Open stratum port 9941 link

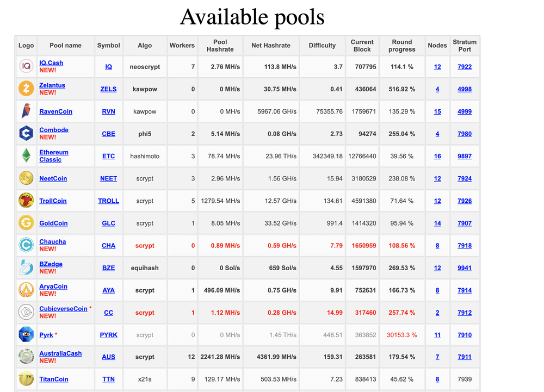point(465,268)
